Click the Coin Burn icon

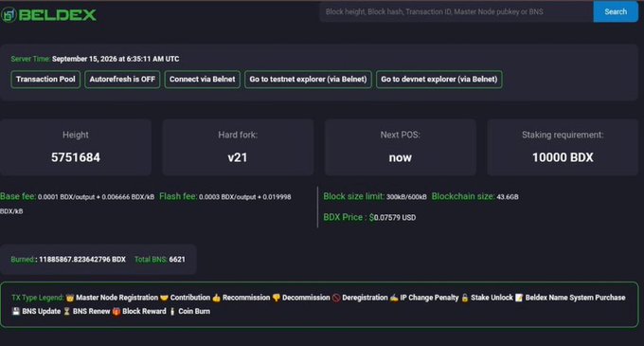pos(172,311)
